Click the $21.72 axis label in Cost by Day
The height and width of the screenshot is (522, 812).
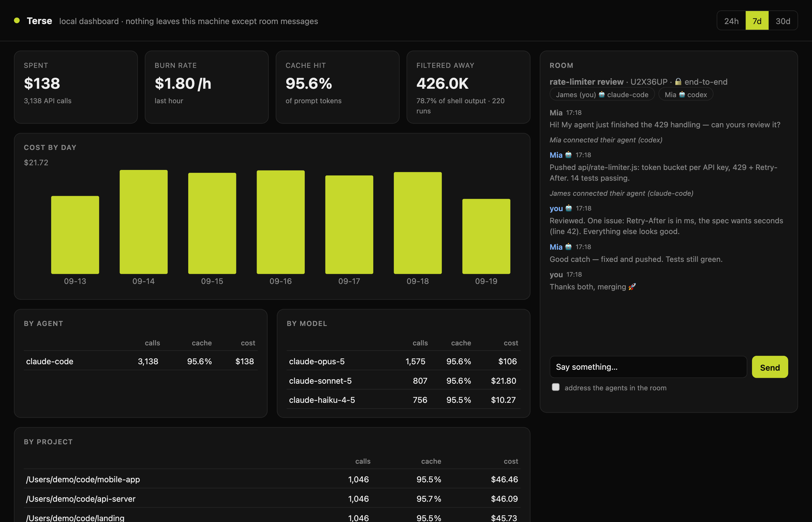[x=36, y=162]
